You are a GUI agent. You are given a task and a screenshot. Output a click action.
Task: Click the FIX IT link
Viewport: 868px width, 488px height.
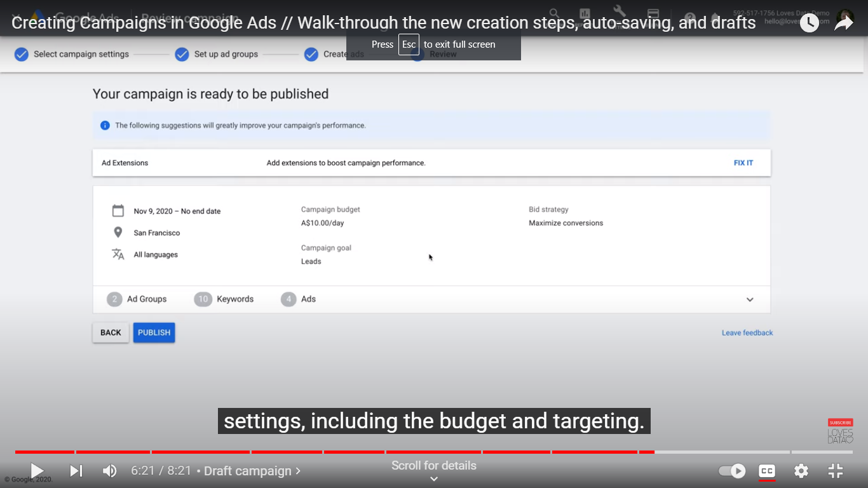[x=743, y=163]
